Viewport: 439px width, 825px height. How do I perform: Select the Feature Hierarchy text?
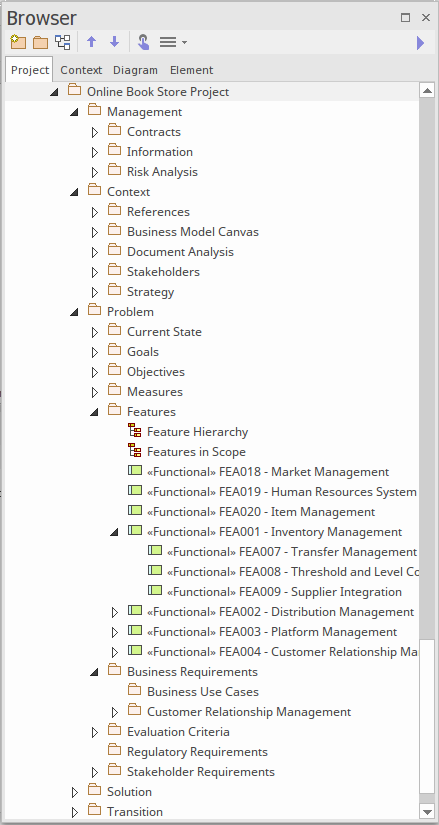coord(197,432)
